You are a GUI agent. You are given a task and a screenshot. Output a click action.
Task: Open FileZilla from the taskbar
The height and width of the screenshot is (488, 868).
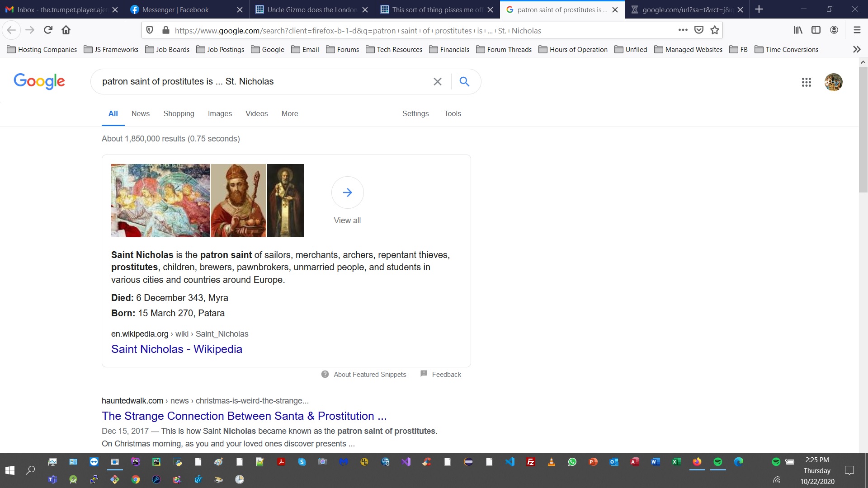[x=531, y=462]
